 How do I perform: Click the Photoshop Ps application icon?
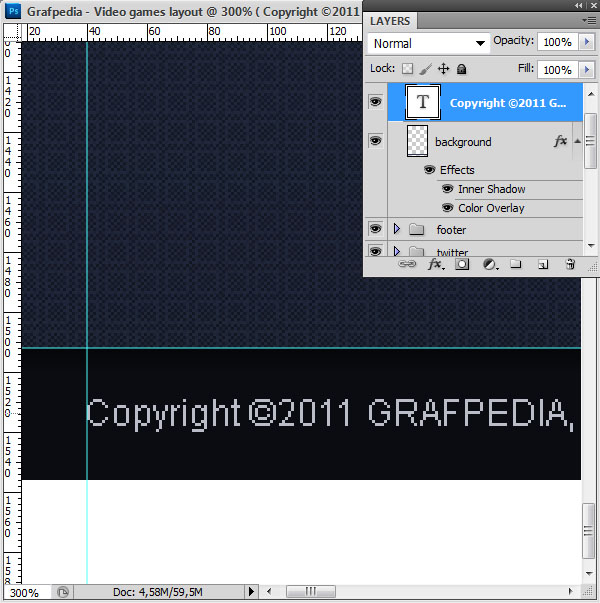(x=14, y=11)
